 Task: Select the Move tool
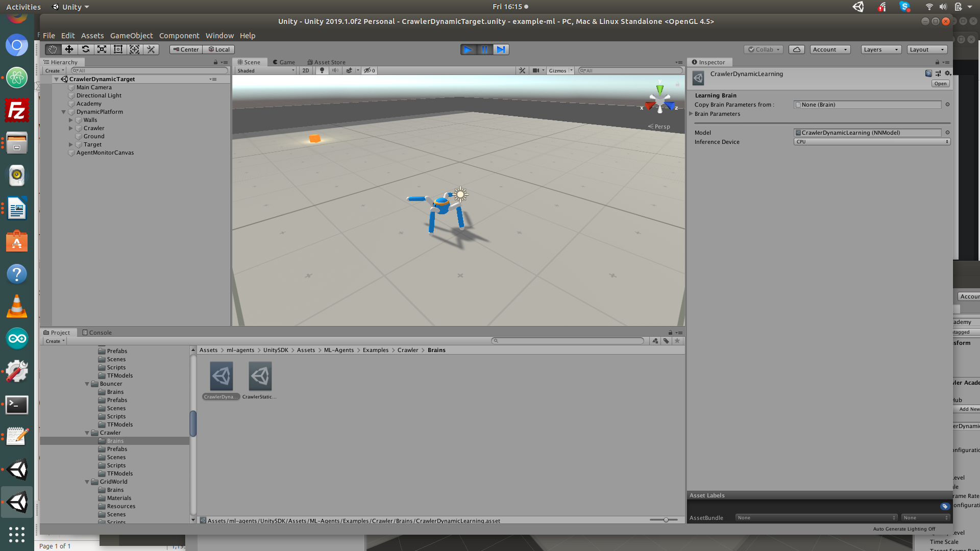click(x=69, y=49)
